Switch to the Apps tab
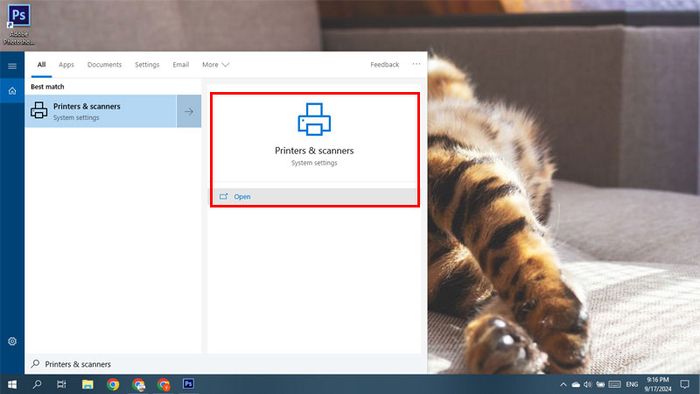 67,65
